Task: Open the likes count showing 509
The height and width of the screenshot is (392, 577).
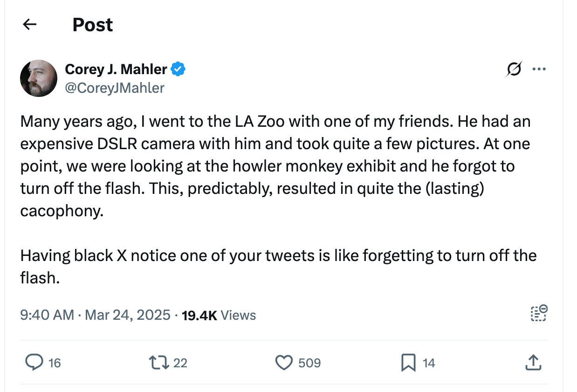Action: (x=310, y=362)
